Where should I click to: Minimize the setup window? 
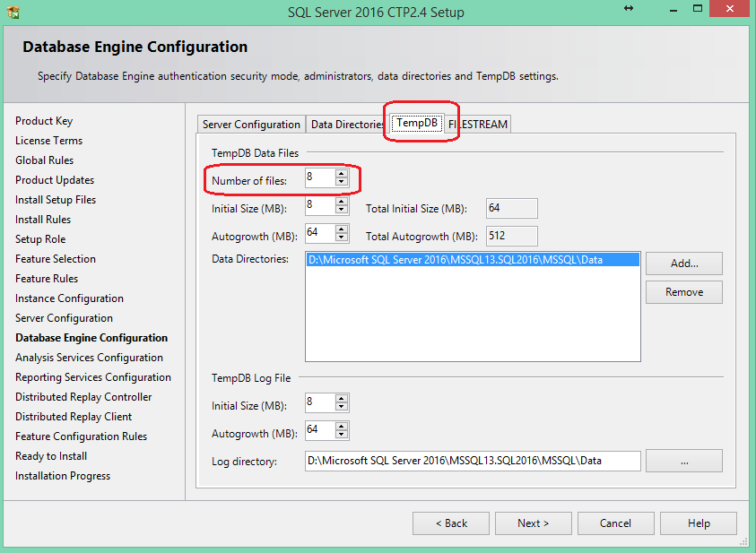(x=673, y=9)
